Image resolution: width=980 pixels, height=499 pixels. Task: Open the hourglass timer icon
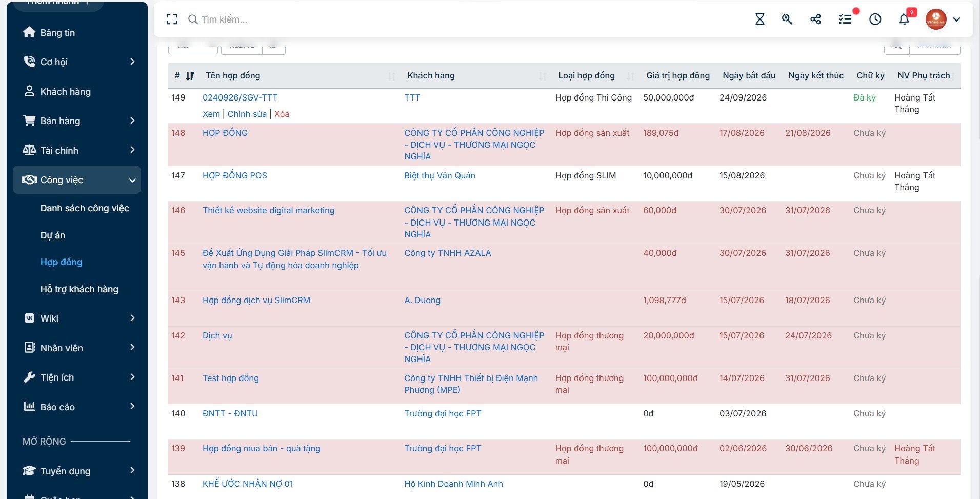(759, 19)
